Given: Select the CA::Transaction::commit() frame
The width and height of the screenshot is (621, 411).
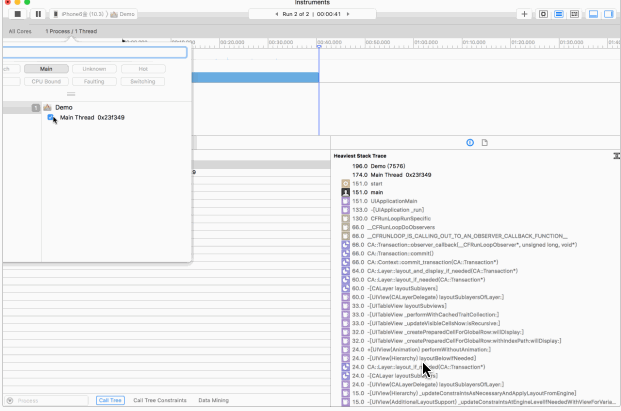Looking at the screenshot, I should tap(400, 253).
